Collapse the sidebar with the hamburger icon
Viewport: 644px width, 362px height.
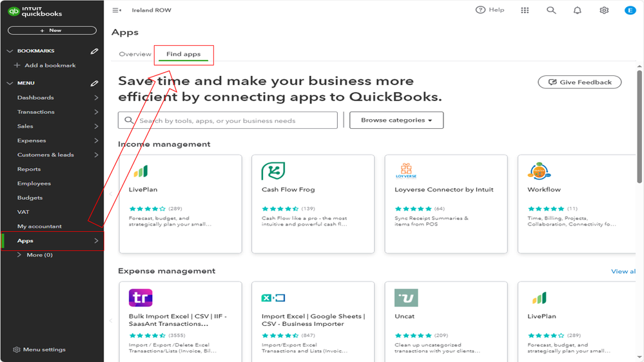coord(117,10)
